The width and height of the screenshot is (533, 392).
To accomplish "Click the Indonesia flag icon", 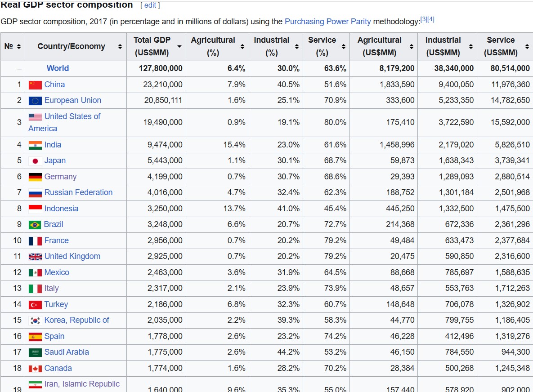I will (x=35, y=209).
